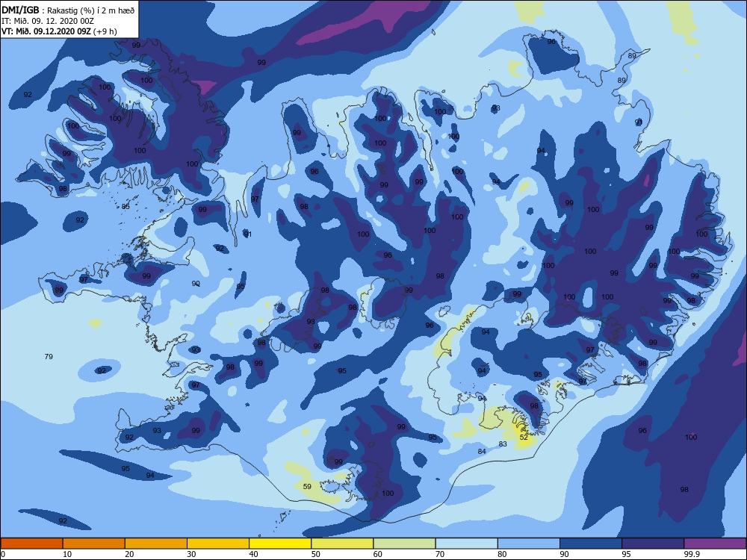747x560 pixels.
Task: Click the purple legend swatch above 99.9
Action: [x=715, y=544]
